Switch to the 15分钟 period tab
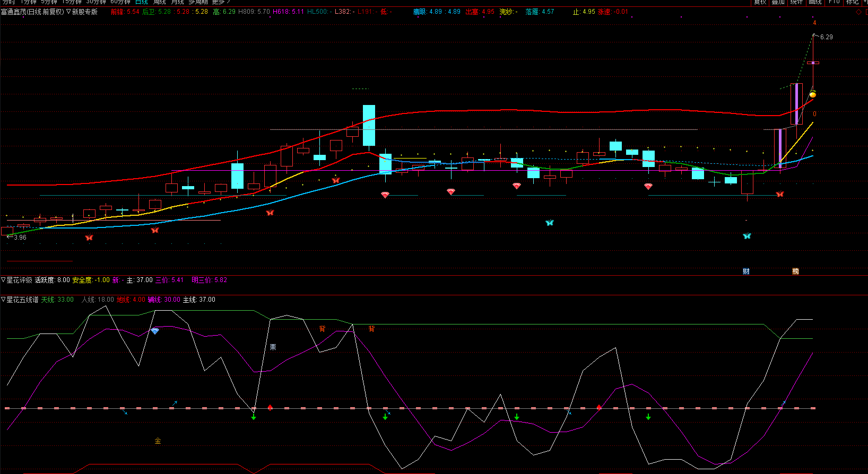Screen dimensions: 868x474 [72, 2]
